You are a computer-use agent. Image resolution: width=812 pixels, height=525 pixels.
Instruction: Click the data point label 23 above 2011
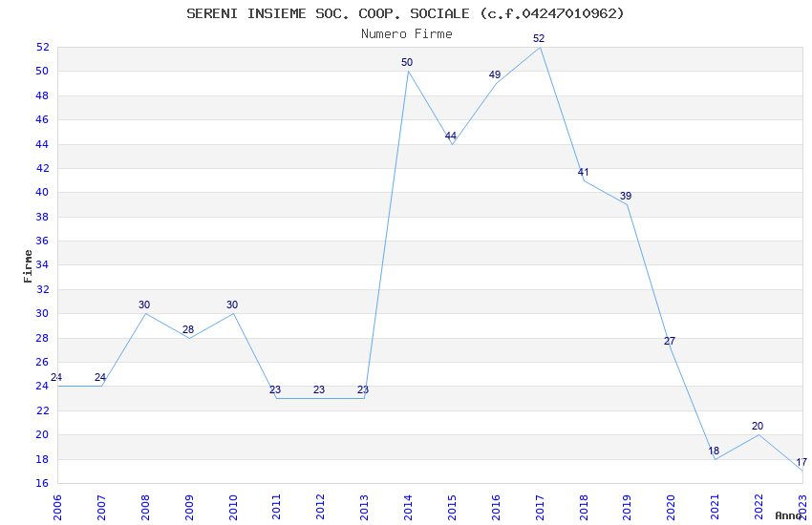pyautogui.click(x=275, y=389)
